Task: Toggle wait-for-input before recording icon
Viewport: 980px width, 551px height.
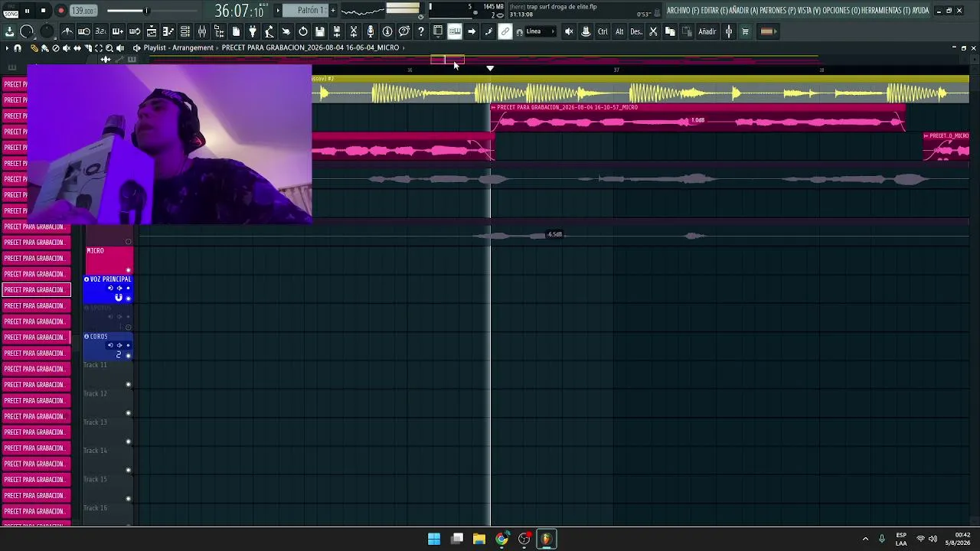Action: click(x=84, y=31)
